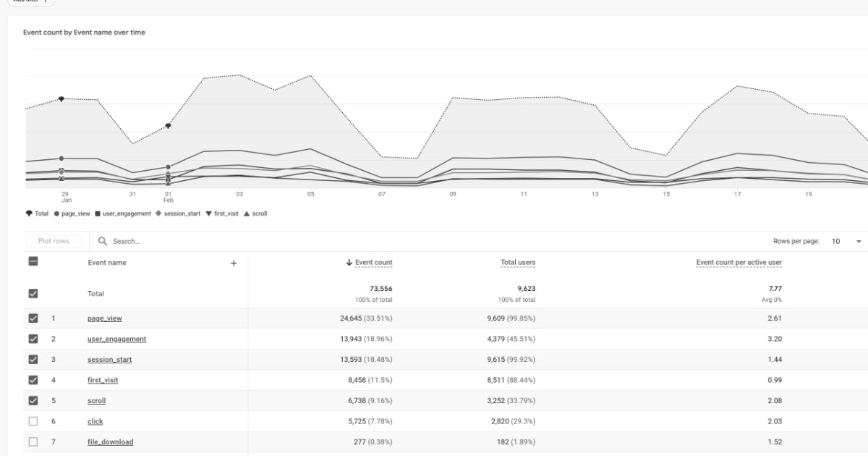Screen dimensions: 868x456
Task: Uncheck the scroll row checkbox
Action: coord(33,400)
